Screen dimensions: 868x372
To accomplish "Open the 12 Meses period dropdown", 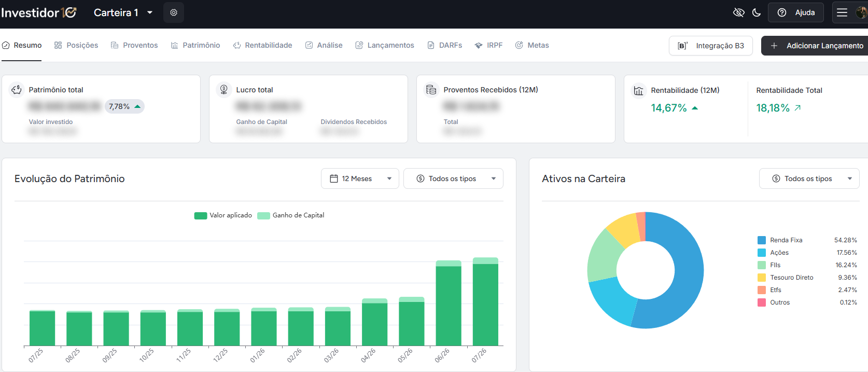I will [360, 178].
